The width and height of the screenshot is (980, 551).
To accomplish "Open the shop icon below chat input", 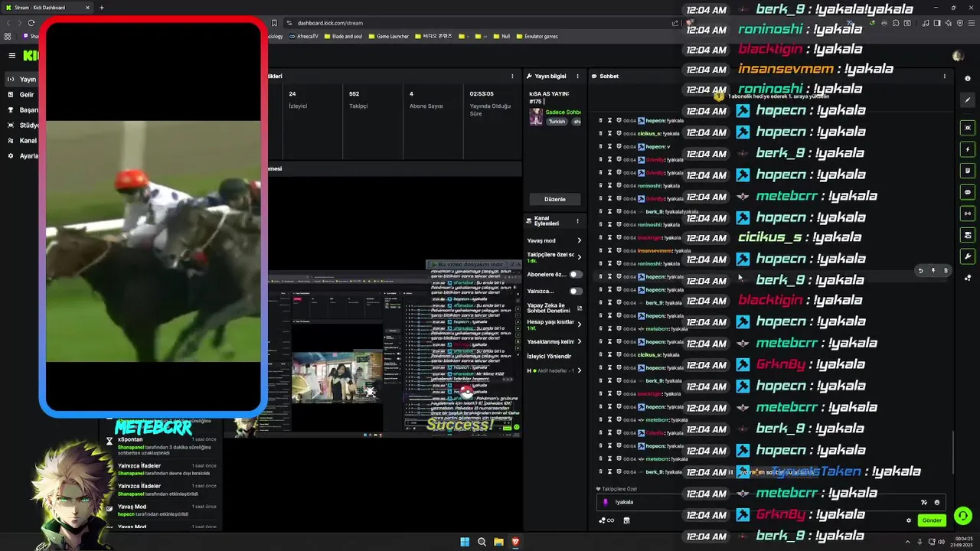I will (626, 520).
